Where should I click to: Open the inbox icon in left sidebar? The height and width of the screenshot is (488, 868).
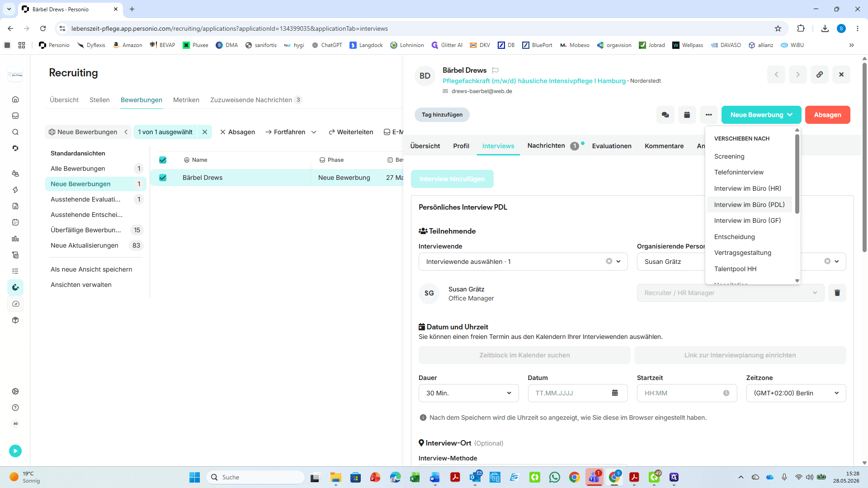tap(15, 116)
